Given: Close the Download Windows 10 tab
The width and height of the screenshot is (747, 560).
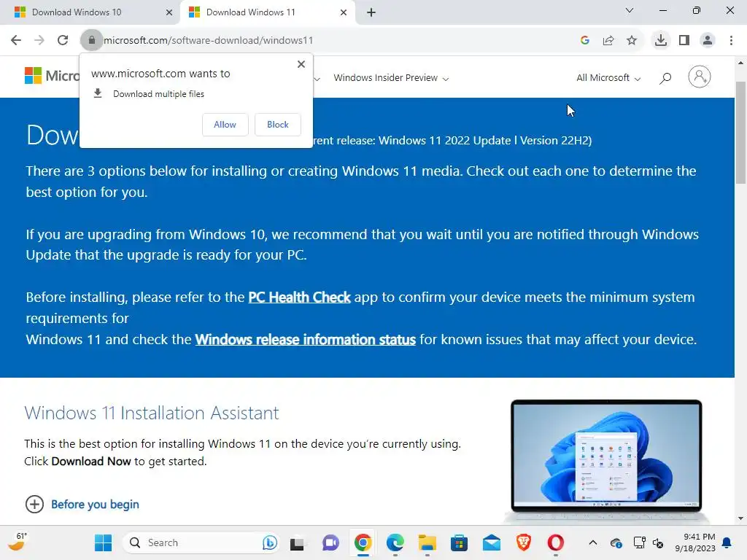Looking at the screenshot, I should [169, 12].
